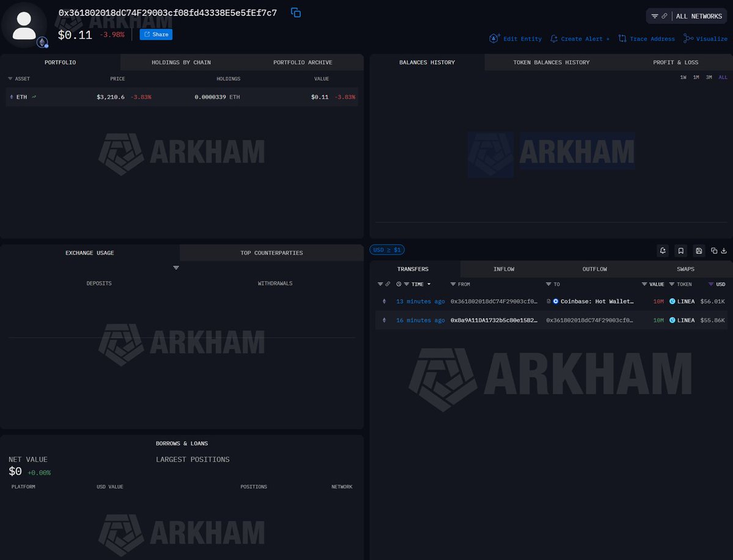
Task: Open the 13 minutes ago transaction link
Action: tap(420, 302)
